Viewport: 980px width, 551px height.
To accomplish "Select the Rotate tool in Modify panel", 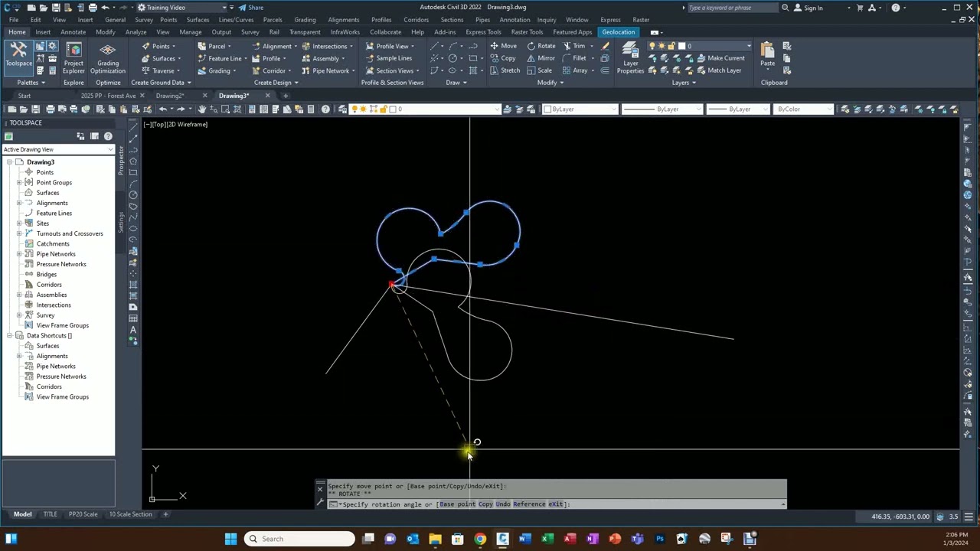I will (x=541, y=46).
